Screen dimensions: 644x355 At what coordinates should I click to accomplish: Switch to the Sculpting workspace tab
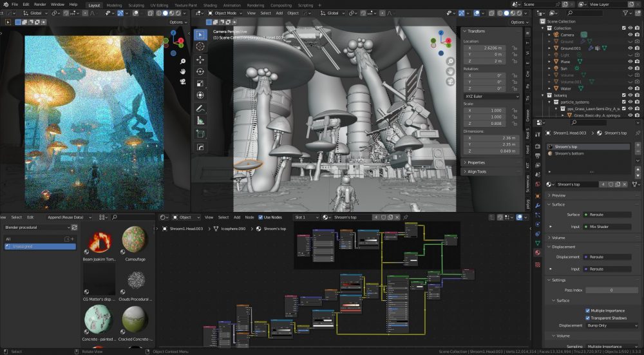pyautogui.click(x=136, y=5)
